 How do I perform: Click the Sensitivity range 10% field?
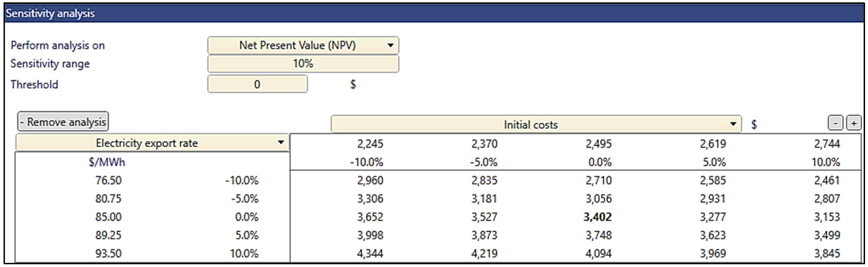(303, 64)
